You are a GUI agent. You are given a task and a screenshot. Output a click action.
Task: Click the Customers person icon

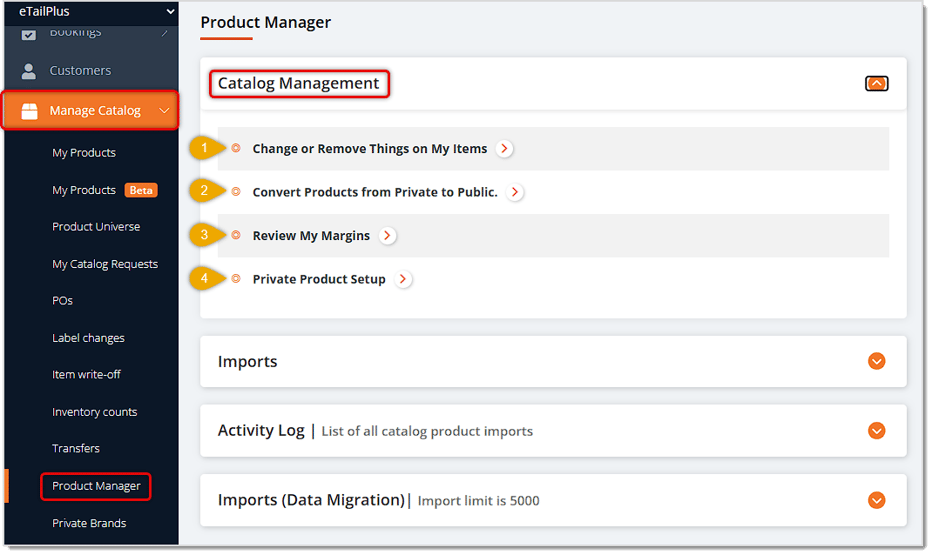coord(29,71)
